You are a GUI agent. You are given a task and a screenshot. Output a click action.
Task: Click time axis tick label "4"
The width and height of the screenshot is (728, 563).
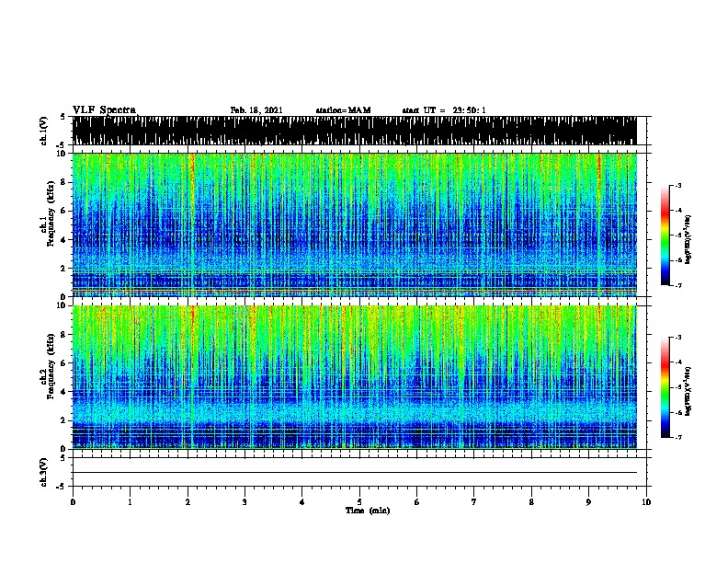(302, 501)
